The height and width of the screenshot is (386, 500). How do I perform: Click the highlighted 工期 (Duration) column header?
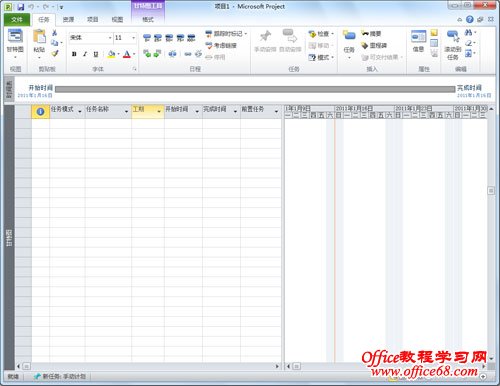[x=148, y=111]
